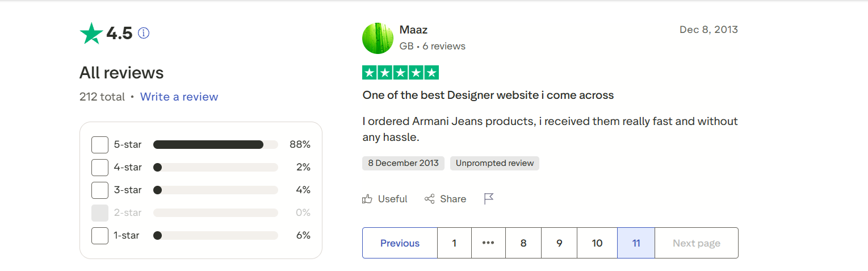Select the 1-star filter checkbox

(x=100, y=236)
